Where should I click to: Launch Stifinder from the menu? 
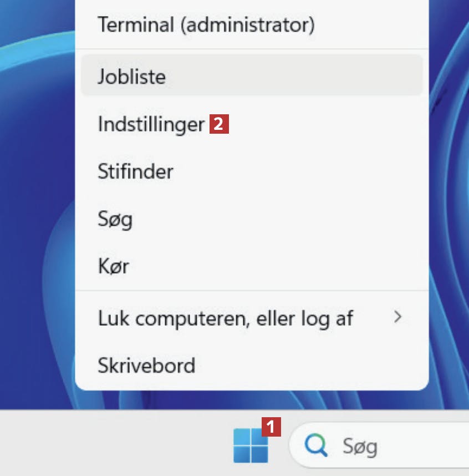pyautogui.click(x=252, y=171)
